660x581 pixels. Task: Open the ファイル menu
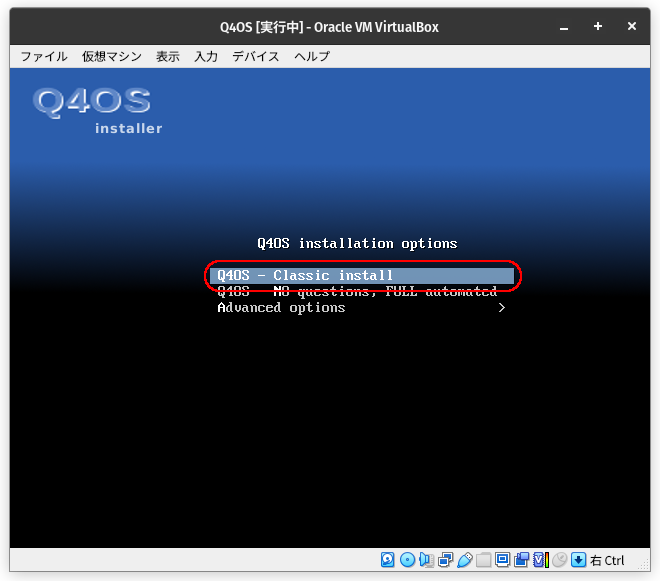coord(44,56)
